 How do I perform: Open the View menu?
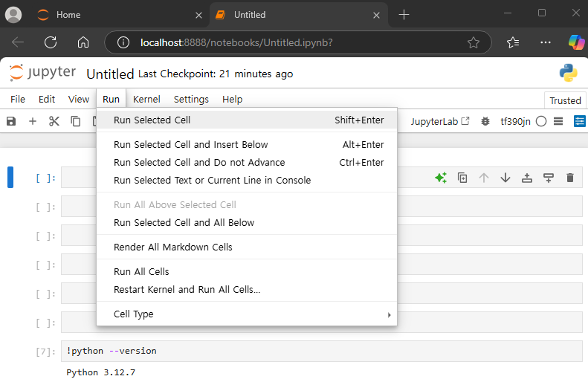[79, 100]
